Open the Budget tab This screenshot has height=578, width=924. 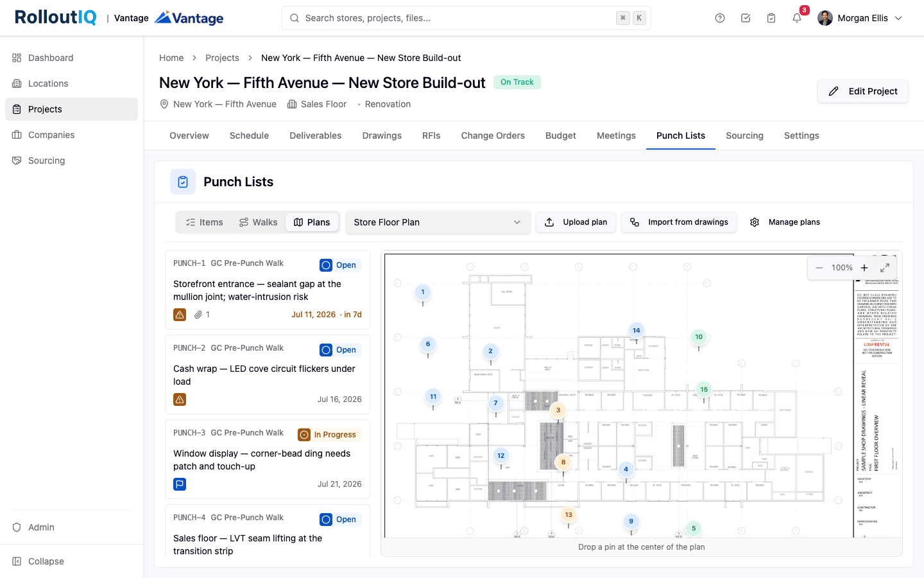[561, 136]
